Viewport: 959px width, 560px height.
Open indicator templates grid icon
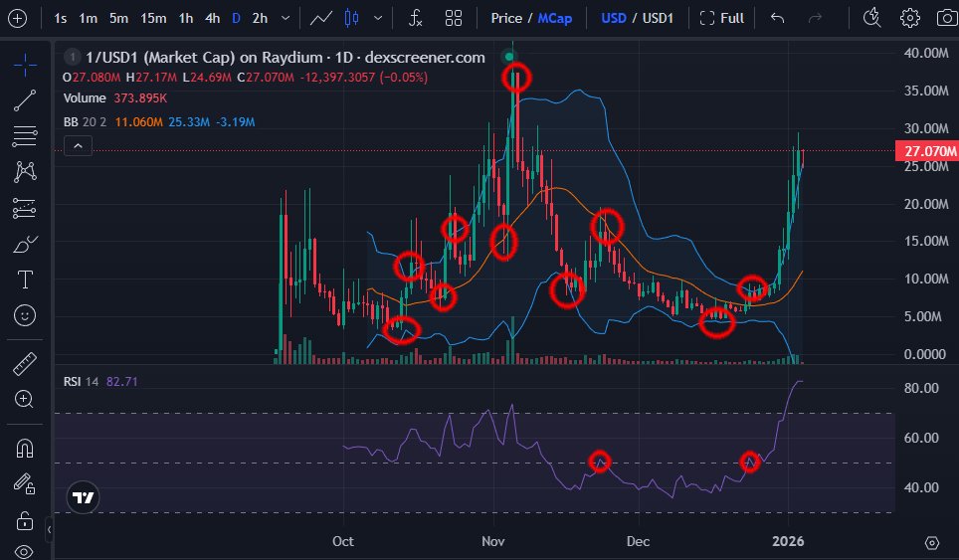pyautogui.click(x=454, y=18)
